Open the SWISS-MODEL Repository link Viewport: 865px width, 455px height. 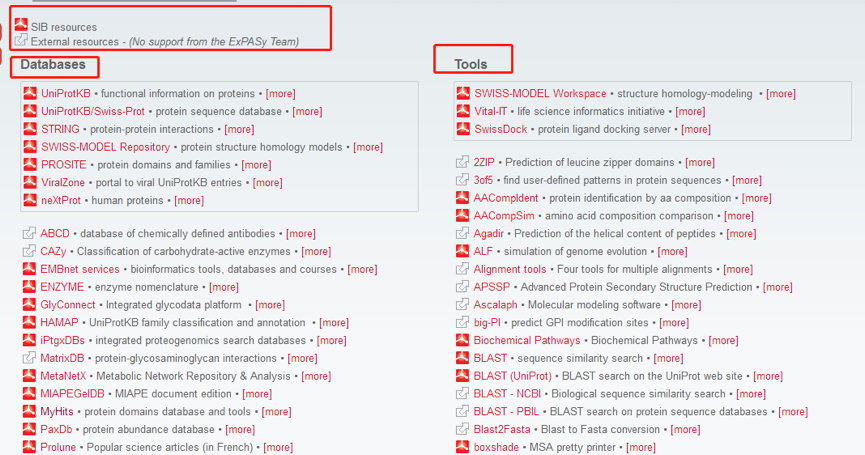click(105, 147)
